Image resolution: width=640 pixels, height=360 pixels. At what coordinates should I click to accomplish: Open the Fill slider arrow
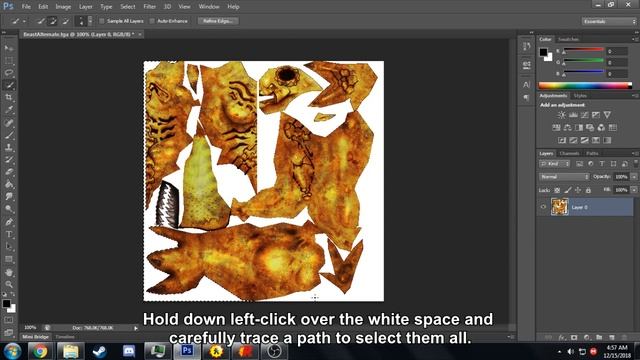634,190
